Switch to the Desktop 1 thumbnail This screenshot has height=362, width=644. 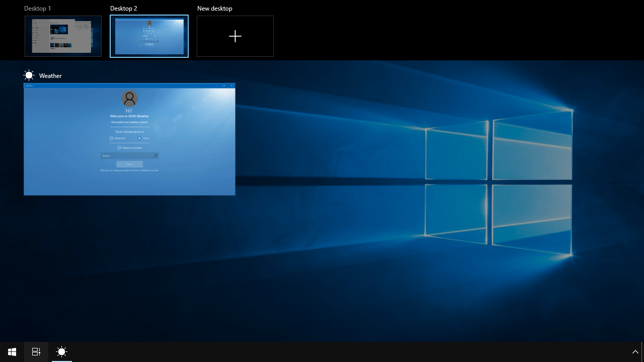63,36
